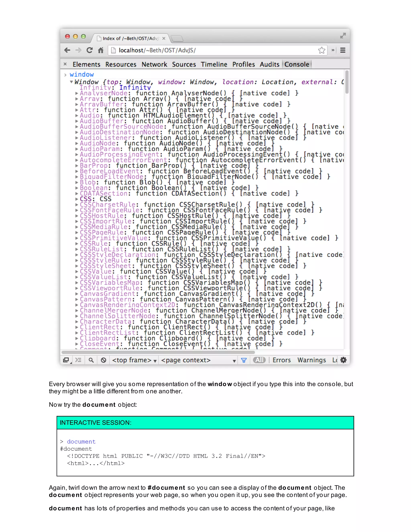
Task: Collapse the Window object tree
Action: click(71, 82)
